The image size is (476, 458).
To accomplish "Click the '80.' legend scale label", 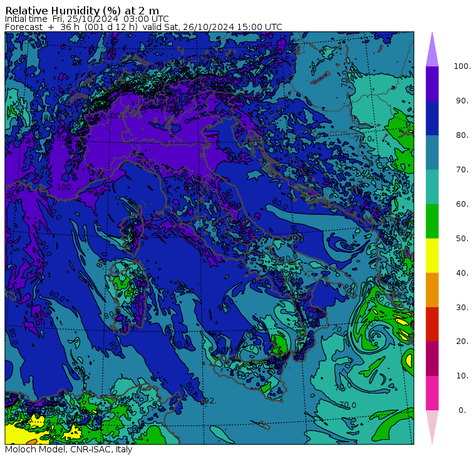I will 462,135.
